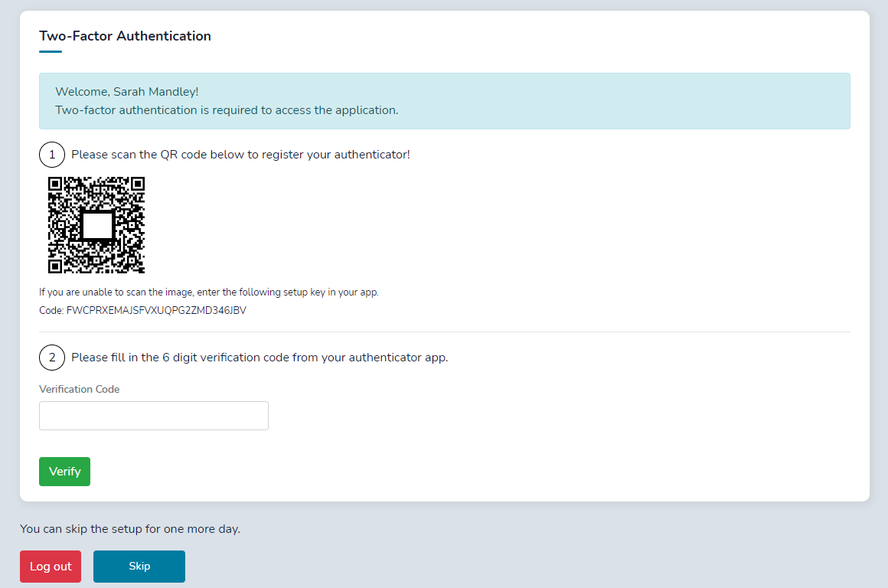Select the setup key code FWCPRXEMAJSFVXUQPG2ZMD346JBV
Image resolution: width=888 pixels, height=588 pixels.
[156, 310]
